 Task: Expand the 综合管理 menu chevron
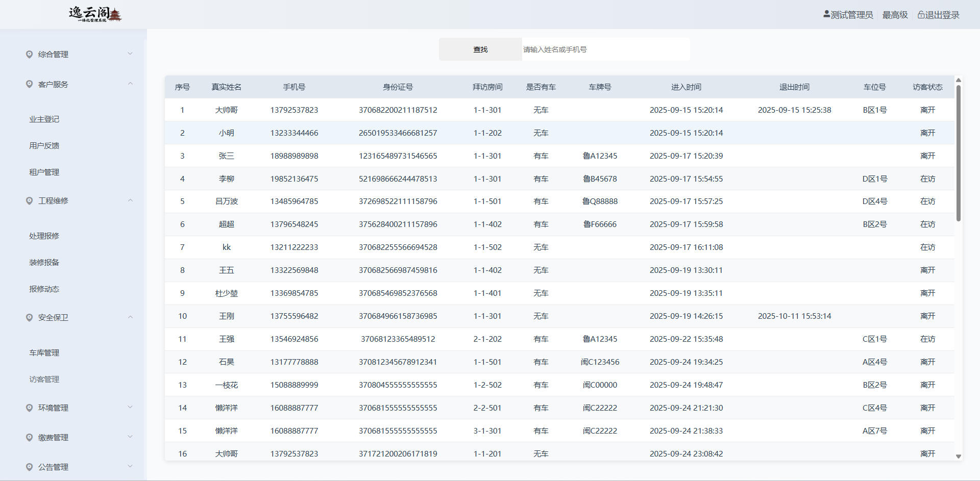pyautogui.click(x=130, y=54)
